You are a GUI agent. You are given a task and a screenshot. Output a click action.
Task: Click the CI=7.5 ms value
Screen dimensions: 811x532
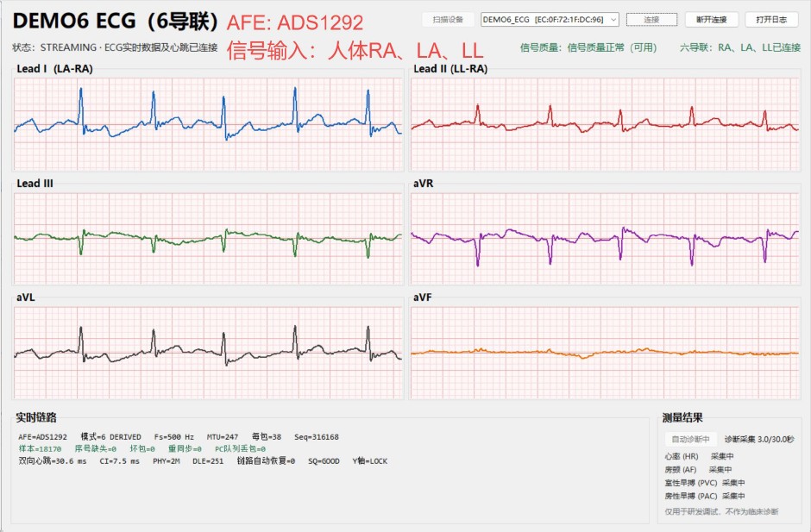(119, 461)
